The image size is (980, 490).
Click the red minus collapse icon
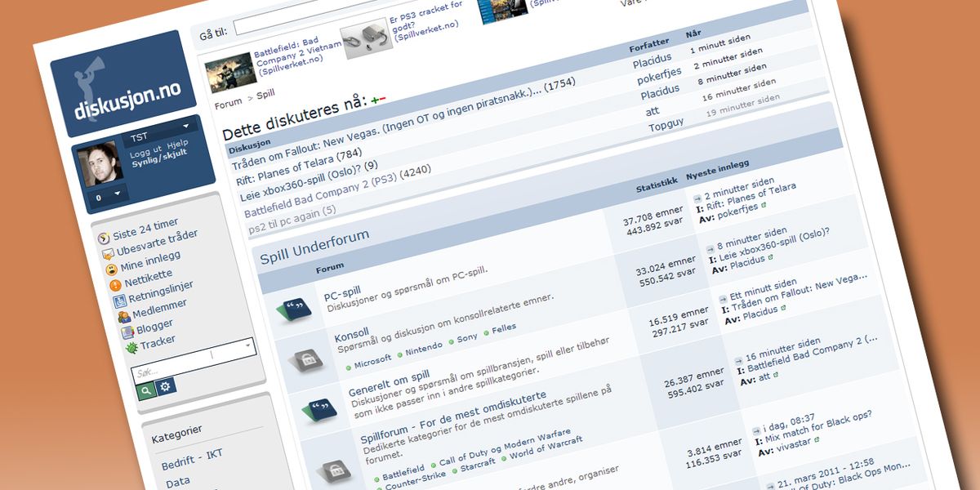point(382,99)
